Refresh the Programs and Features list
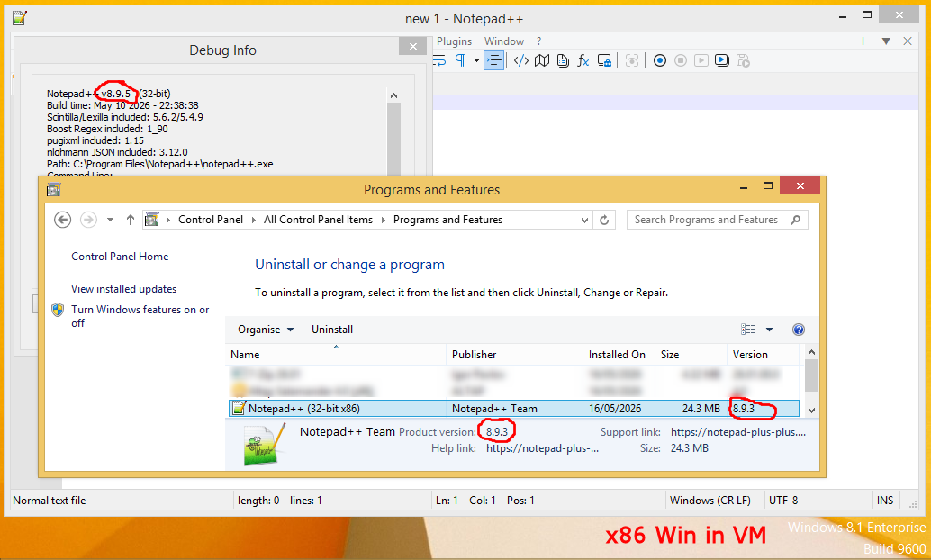931x560 pixels. click(x=604, y=220)
